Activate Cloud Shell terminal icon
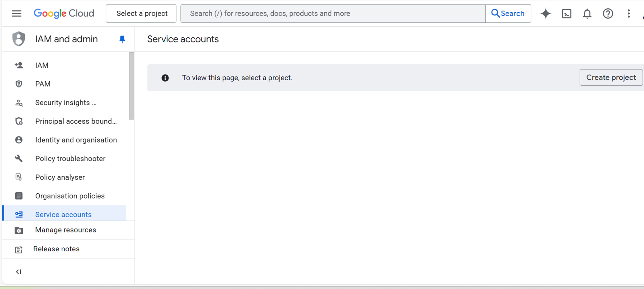Screen dimensions: 644x289 coord(566,13)
